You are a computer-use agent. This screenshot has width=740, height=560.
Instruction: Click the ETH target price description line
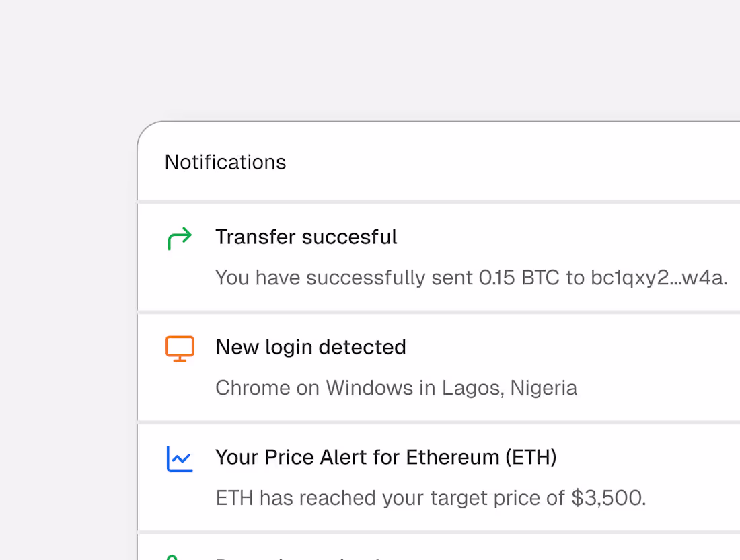[431, 498]
